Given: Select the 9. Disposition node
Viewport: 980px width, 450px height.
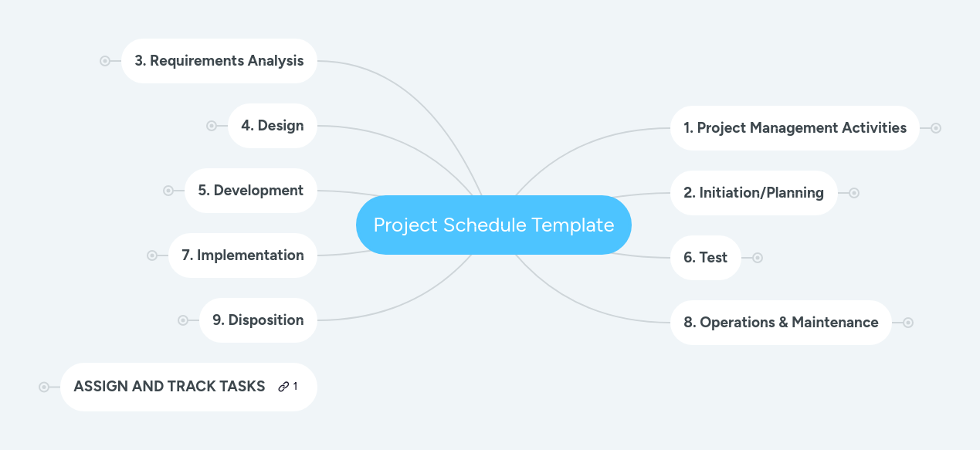Looking at the screenshot, I should tap(258, 320).
